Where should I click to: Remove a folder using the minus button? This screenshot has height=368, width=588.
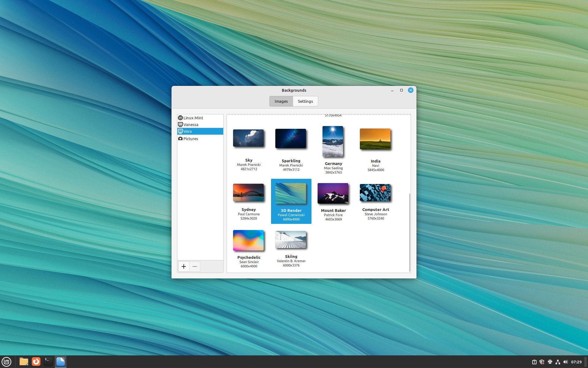click(x=195, y=266)
